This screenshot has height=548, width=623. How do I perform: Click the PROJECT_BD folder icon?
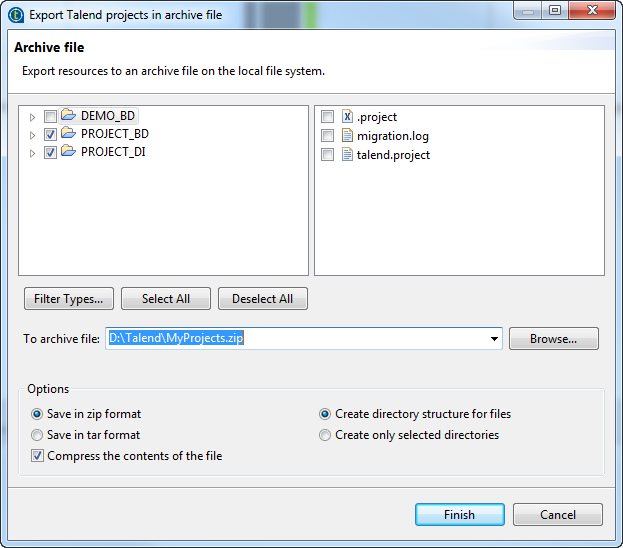(x=68, y=134)
